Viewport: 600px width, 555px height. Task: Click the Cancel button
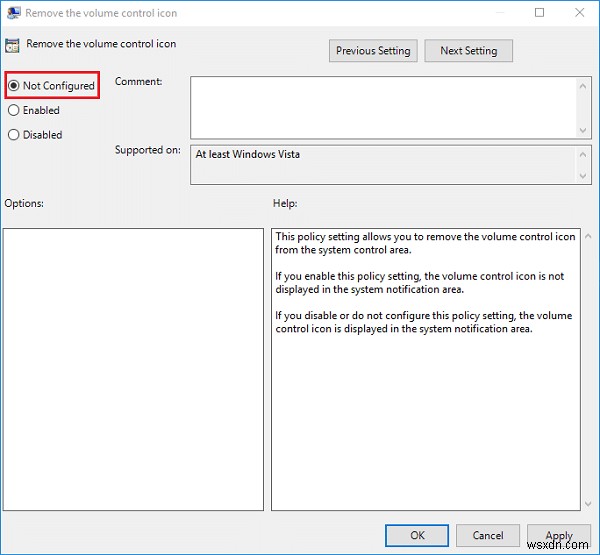[x=488, y=535]
